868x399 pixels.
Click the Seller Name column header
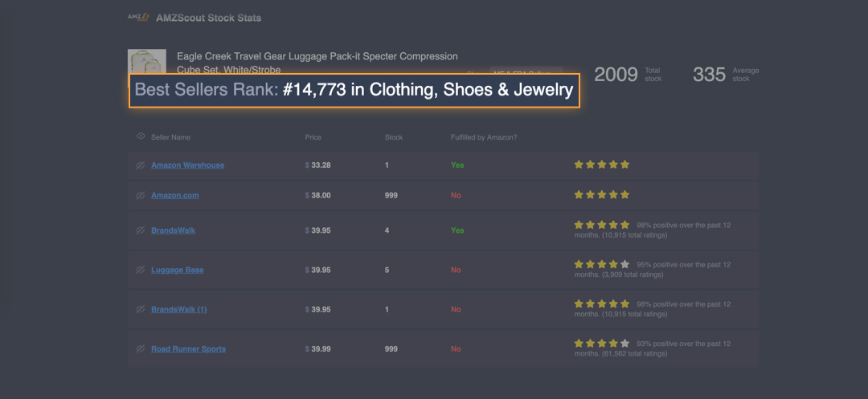tap(170, 137)
